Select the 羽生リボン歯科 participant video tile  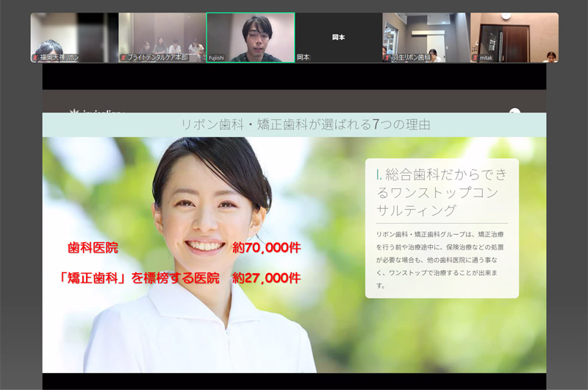[426, 38]
